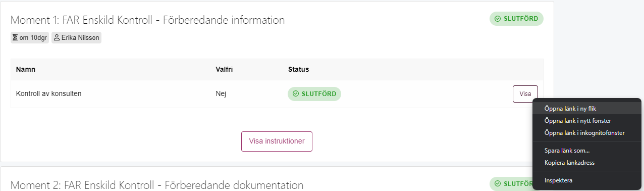Click the checkmark icon in Kontroll av konsulten status
This screenshot has width=644, height=191.
pyautogui.click(x=296, y=94)
